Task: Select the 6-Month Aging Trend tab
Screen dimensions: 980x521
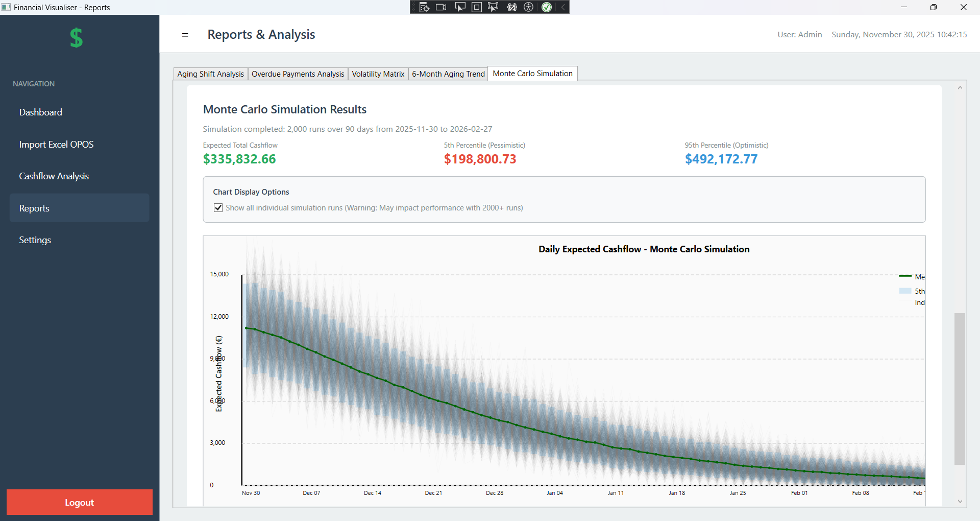Action: tap(448, 74)
